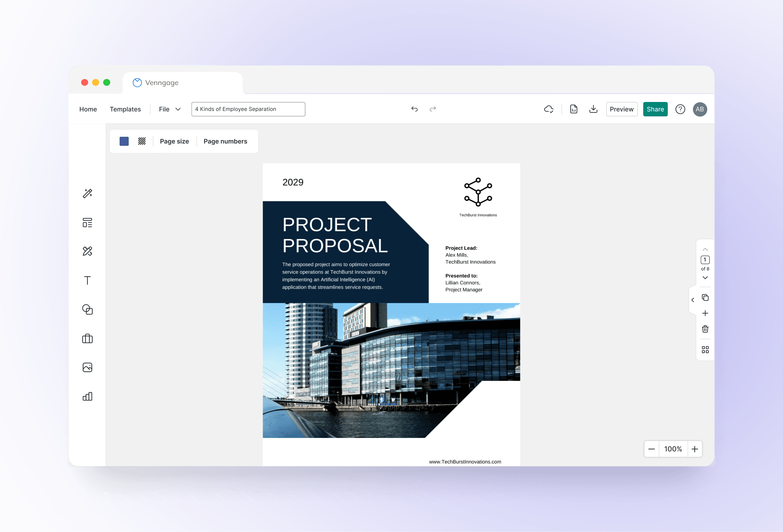Collapse the right page panel arrow
This screenshot has height=532, width=783.
(693, 300)
